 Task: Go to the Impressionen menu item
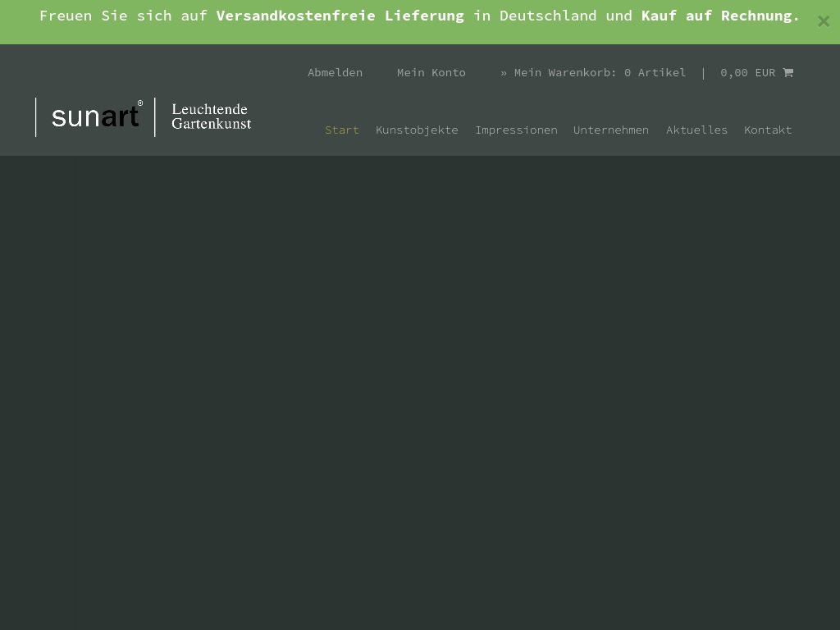516,130
